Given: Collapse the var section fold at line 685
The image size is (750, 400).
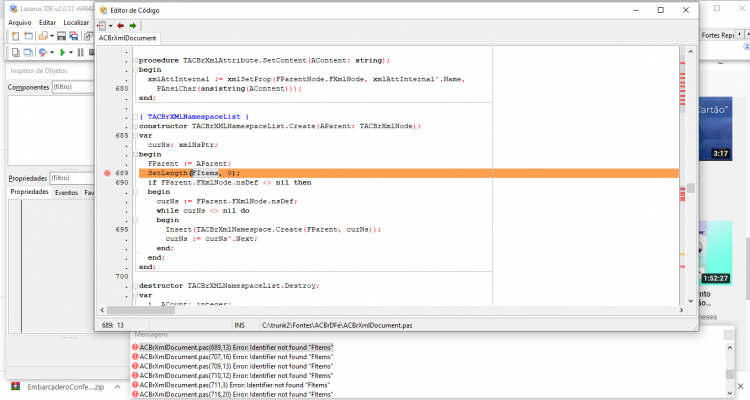Looking at the screenshot, I should [x=135, y=136].
